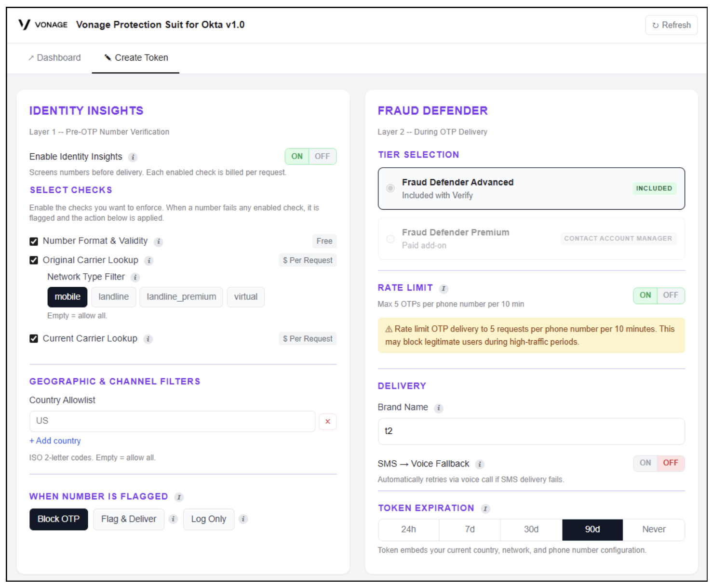The height and width of the screenshot is (588, 712).
Task: Toggle the landline network type chip
Action: point(114,297)
